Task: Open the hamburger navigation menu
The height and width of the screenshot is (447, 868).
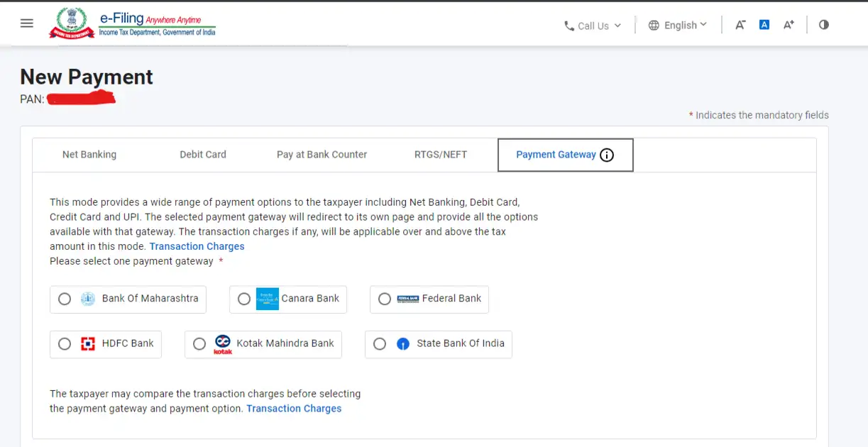Action: 26,23
